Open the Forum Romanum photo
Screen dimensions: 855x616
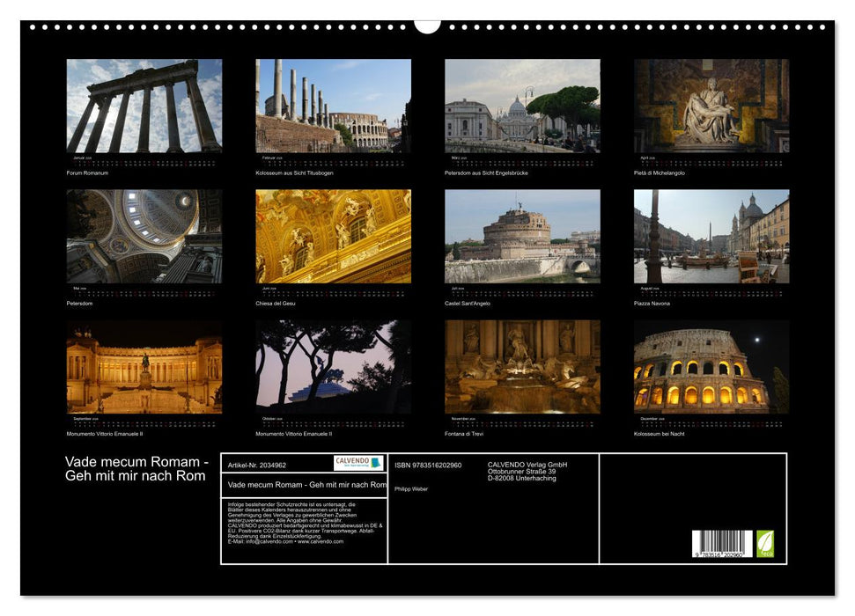coord(144,106)
